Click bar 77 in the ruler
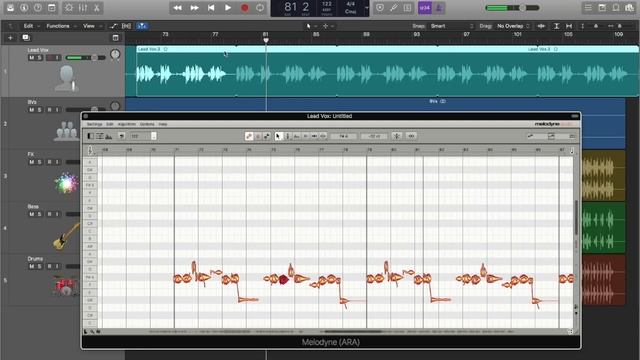 (215, 35)
